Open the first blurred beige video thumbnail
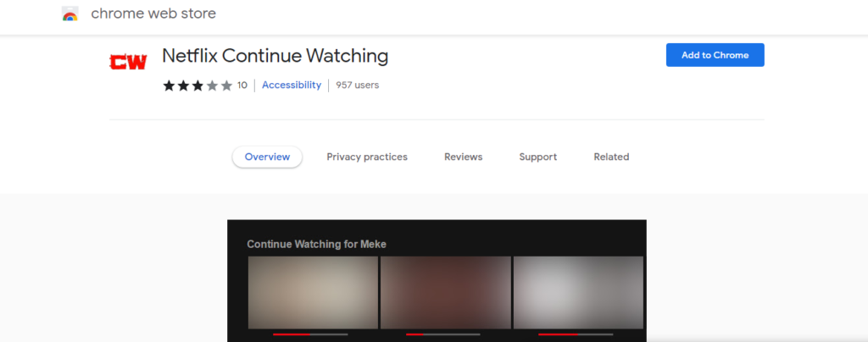The width and height of the screenshot is (868, 342). [x=313, y=292]
